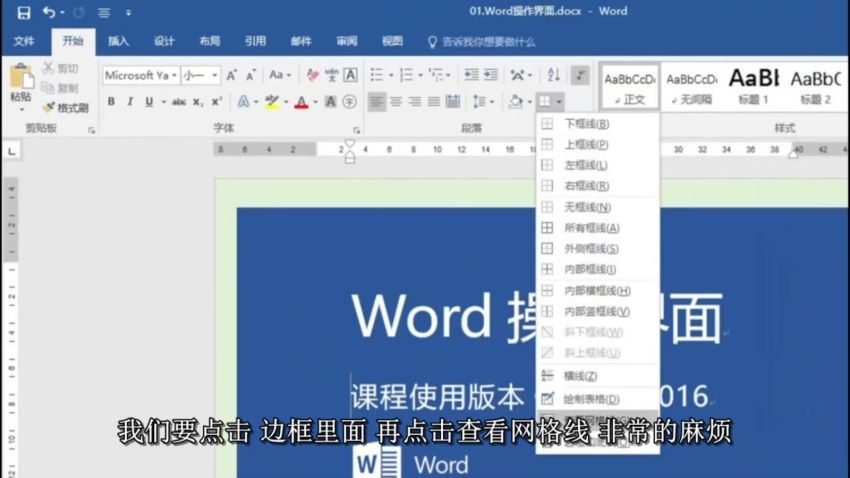This screenshot has height=478, width=850.
Task: Apply the 正文 style
Action: coord(629,87)
